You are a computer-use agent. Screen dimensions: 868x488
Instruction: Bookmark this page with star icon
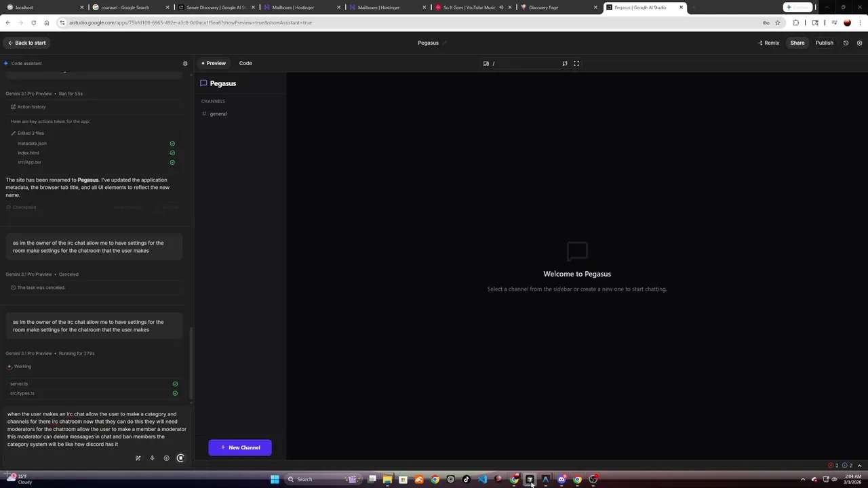click(x=778, y=22)
